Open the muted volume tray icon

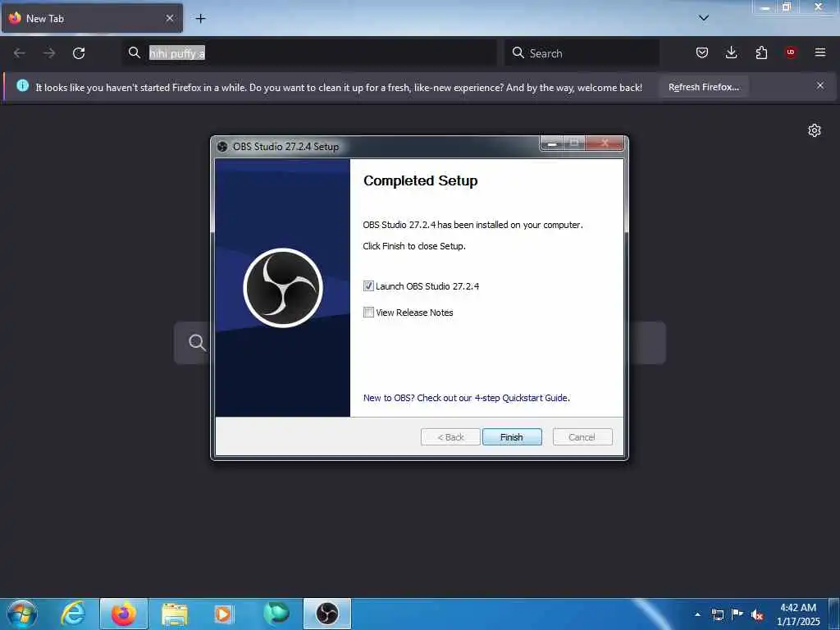click(756, 614)
